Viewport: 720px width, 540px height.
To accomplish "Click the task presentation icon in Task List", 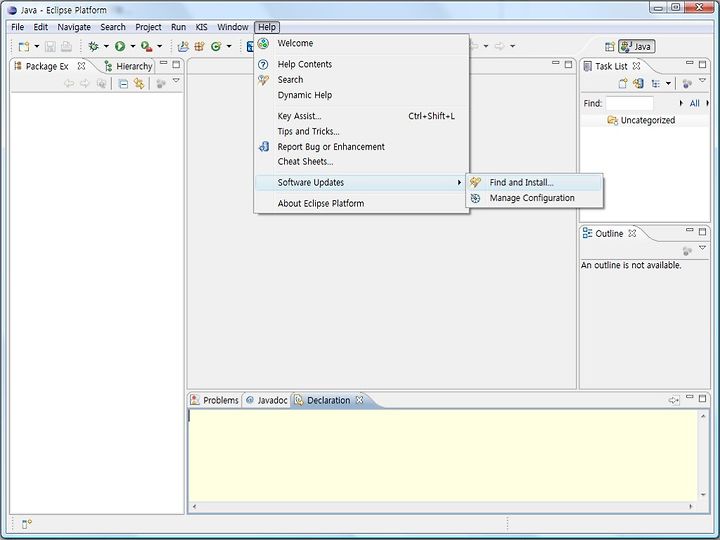I will [x=656, y=84].
